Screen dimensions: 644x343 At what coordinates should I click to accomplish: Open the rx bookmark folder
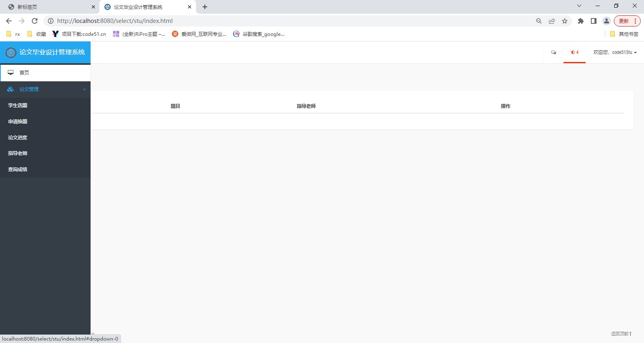click(13, 34)
